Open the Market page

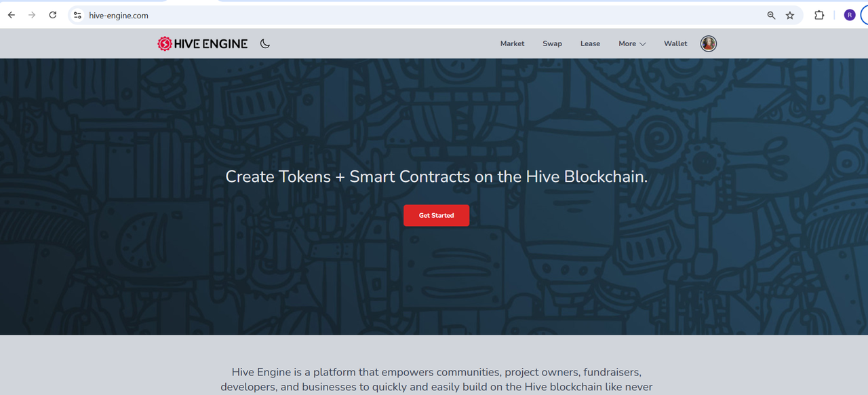tap(512, 43)
